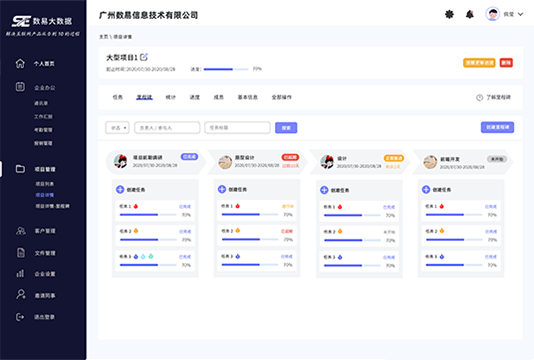Switch to the 里程碑 tab

point(144,97)
